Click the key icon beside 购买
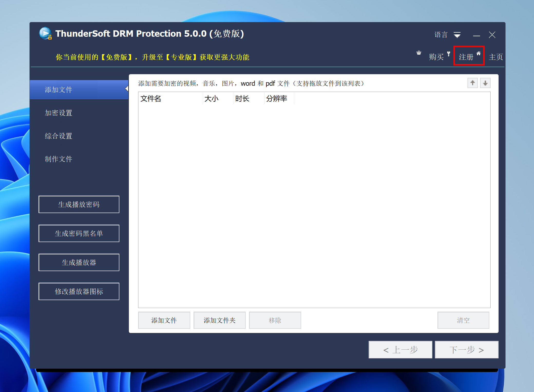This screenshot has height=392, width=534. click(449, 54)
